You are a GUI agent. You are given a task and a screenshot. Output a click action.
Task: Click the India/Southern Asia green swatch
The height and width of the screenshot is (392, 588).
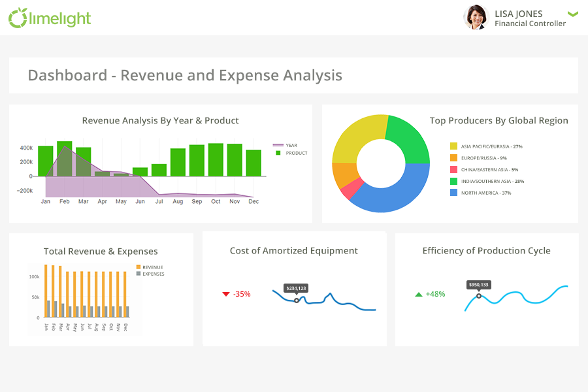(453, 181)
